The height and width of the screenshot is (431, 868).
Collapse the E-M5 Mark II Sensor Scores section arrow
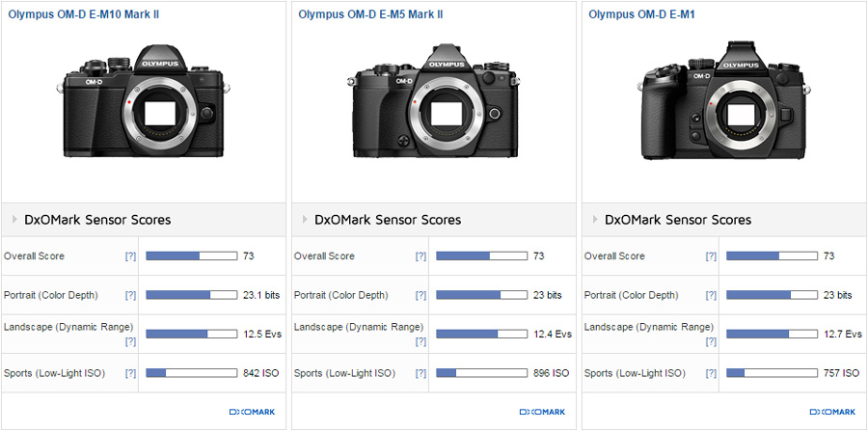(x=306, y=220)
